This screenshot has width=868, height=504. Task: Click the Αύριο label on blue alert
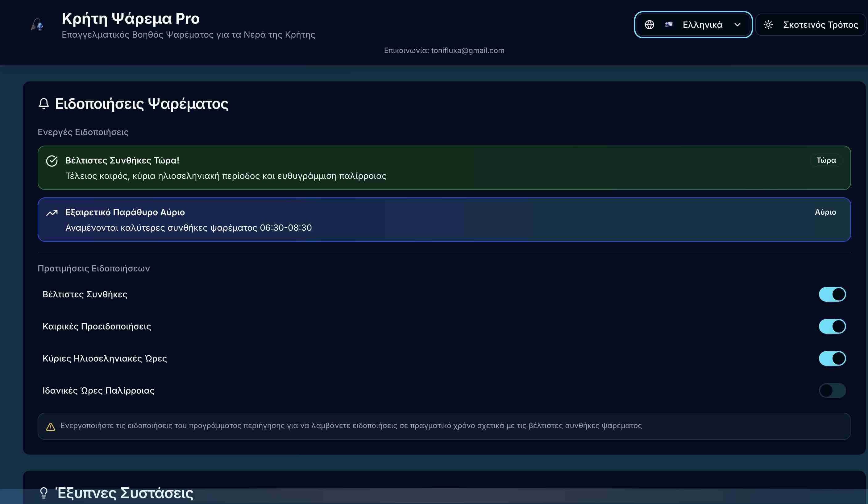(x=825, y=213)
